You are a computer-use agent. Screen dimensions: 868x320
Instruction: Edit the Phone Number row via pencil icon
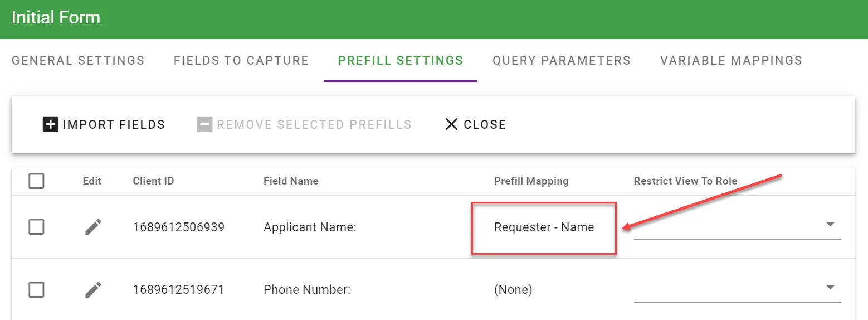pos(93,290)
